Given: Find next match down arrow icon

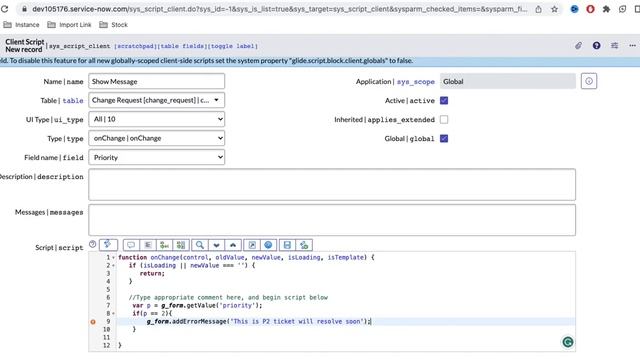Looking at the screenshot, I should tap(216, 245).
